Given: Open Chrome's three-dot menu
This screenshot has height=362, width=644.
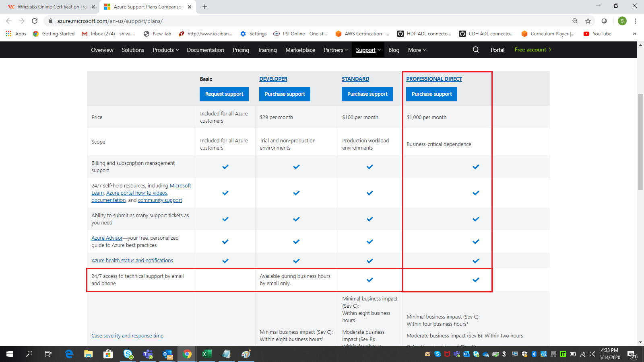Looking at the screenshot, I should pyautogui.click(x=635, y=21).
